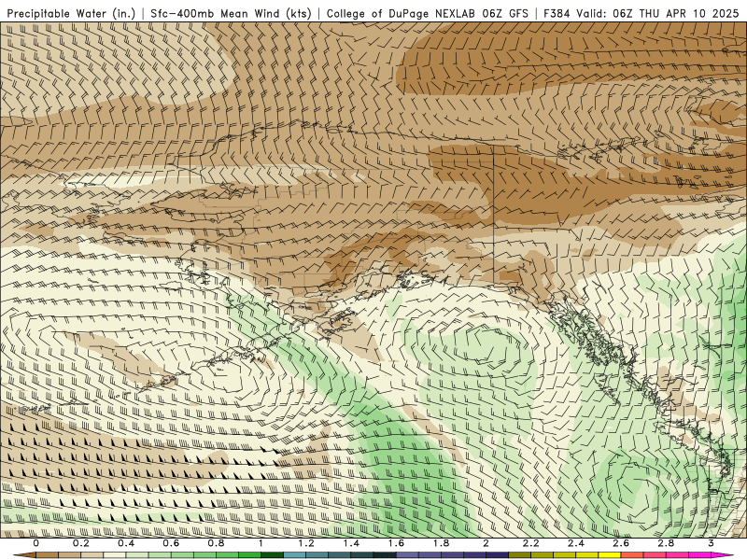The height and width of the screenshot is (560, 747).
Task: Select the dark green swatch right of 1
Action: click(272, 555)
